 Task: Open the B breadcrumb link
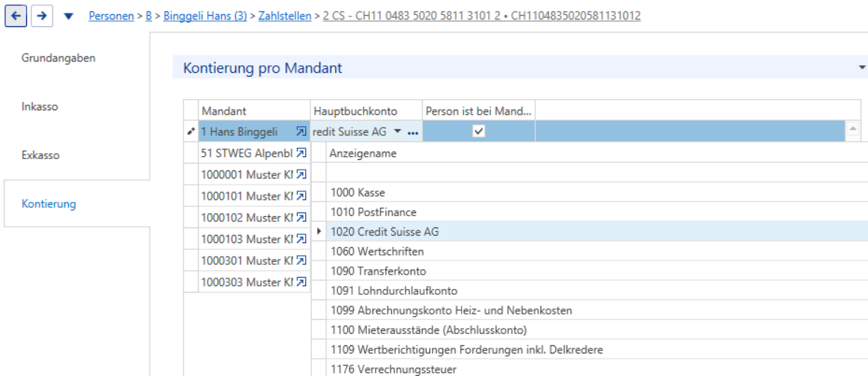(148, 16)
